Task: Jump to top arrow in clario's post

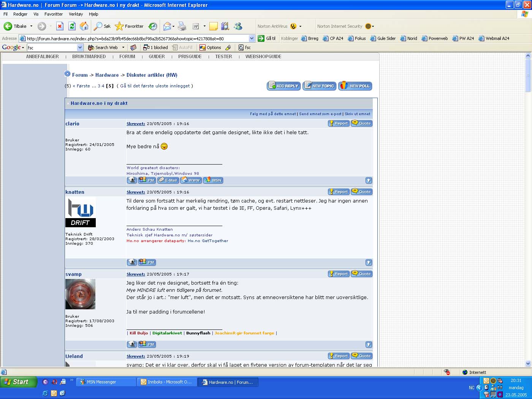Action: [x=369, y=180]
